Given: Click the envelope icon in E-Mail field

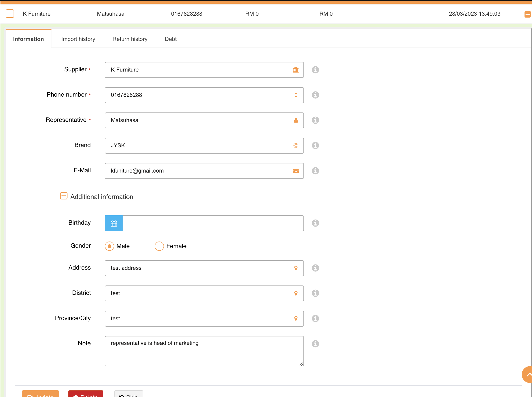Looking at the screenshot, I should pos(296,171).
